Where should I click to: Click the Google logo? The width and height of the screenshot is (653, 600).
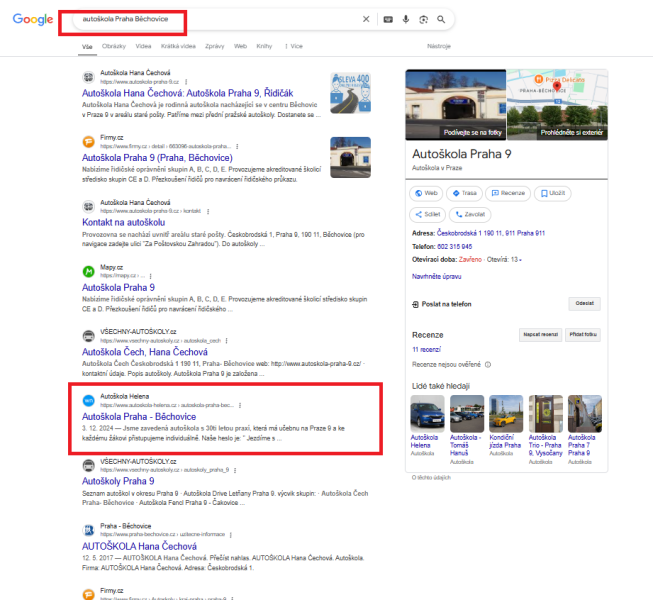point(33,19)
